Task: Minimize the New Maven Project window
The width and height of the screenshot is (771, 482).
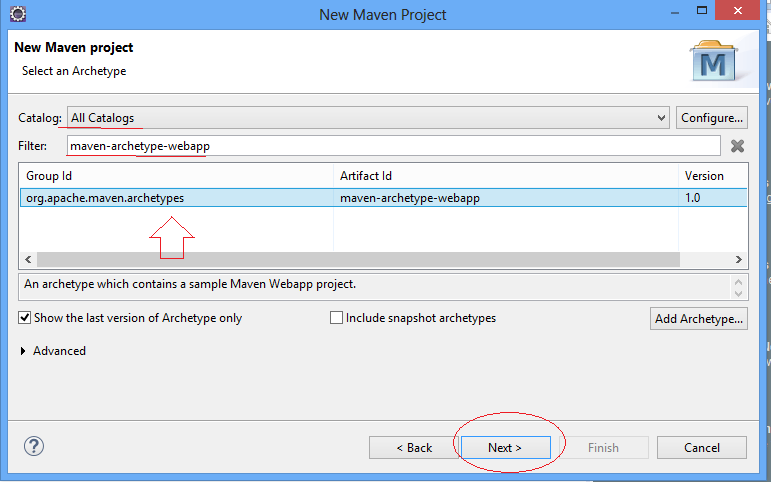Action: click(x=675, y=12)
